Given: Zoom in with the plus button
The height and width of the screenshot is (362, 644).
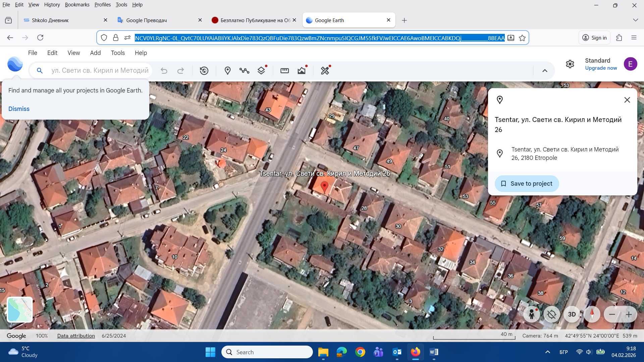Looking at the screenshot, I should [x=629, y=314].
